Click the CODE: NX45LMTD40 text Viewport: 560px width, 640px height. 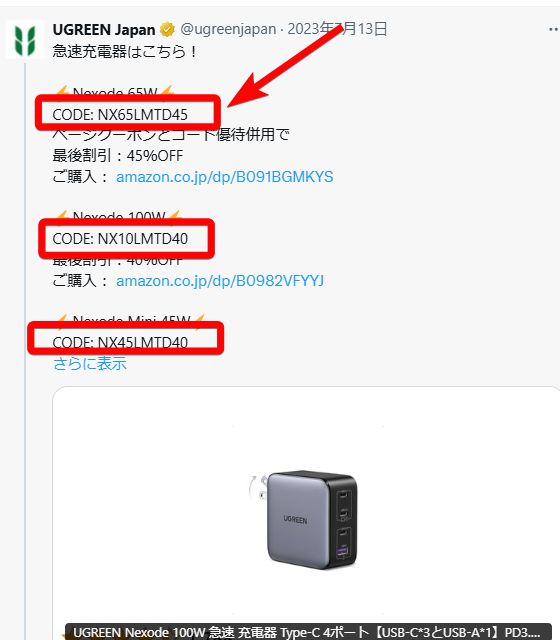coord(120,342)
